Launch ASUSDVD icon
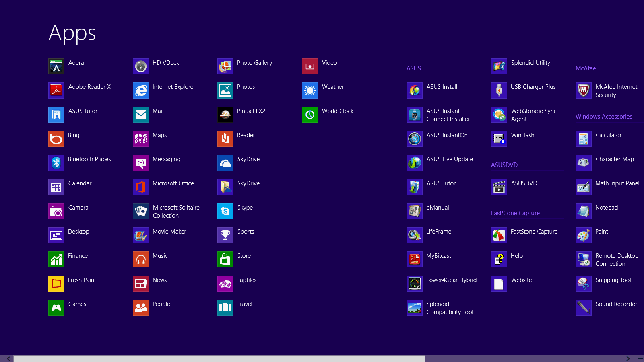 click(499, 187)
